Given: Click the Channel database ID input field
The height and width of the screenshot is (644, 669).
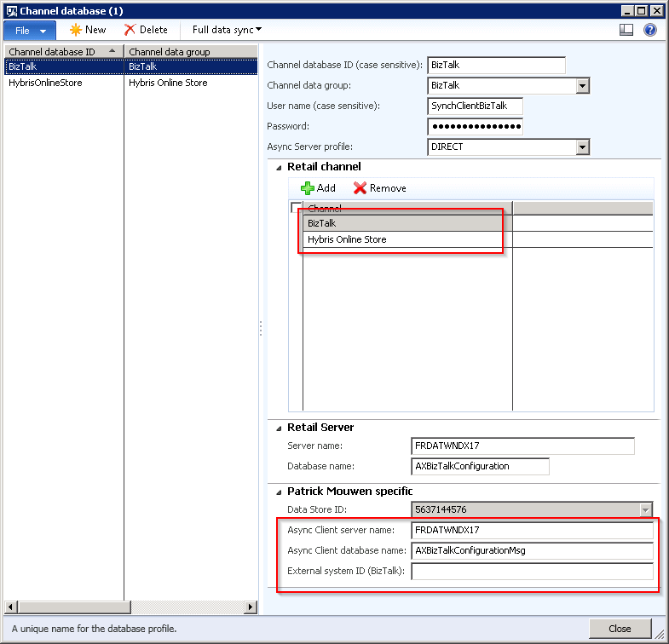Looking at the screenshot, I should tap(496, 66).
